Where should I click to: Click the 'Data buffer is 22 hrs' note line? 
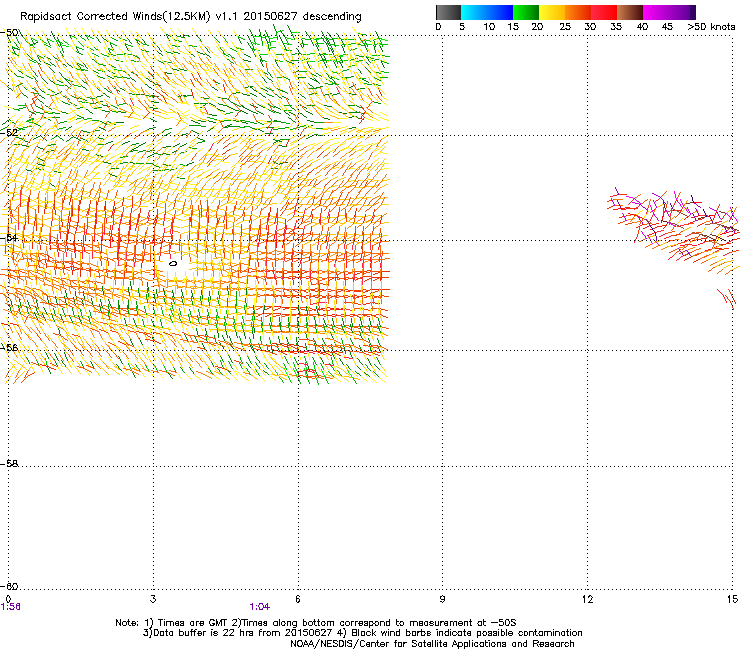coord(362,633)
